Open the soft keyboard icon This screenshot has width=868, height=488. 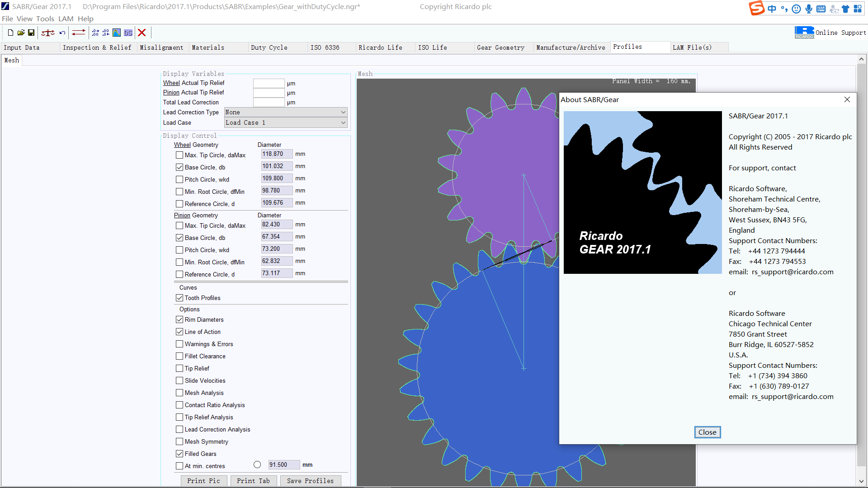tap(821, 9)
